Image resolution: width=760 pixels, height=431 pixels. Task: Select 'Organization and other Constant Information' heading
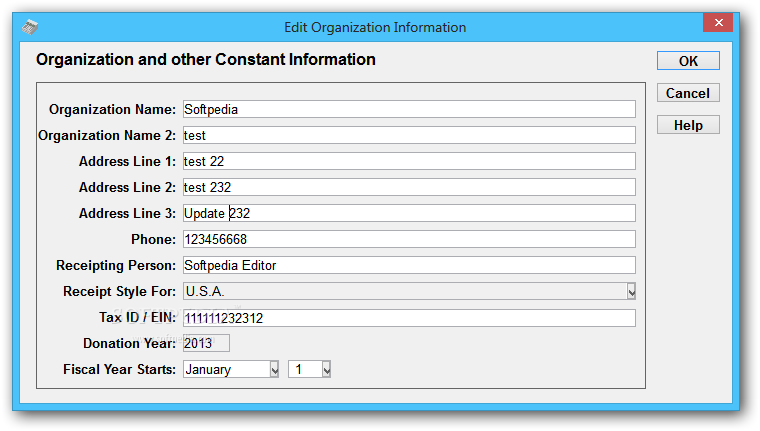tap(206, 60)
